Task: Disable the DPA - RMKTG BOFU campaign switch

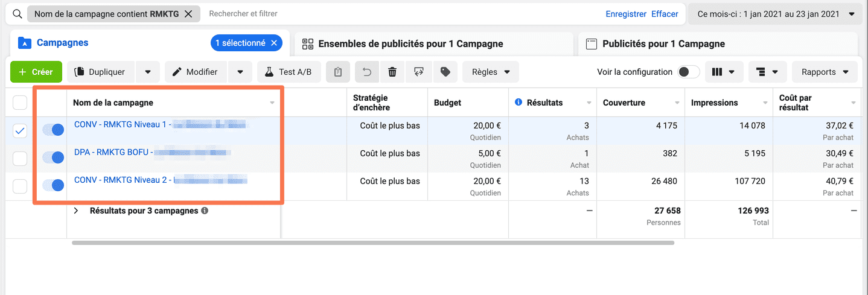Action: [x=53, y=157]
